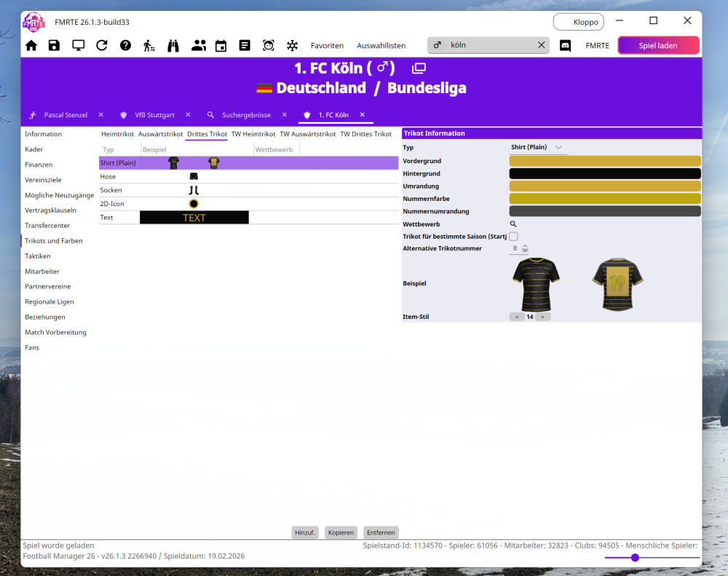The image size is (728, 576).
Task: Click the home icon in the toolbar
Action: coord(31,45)
